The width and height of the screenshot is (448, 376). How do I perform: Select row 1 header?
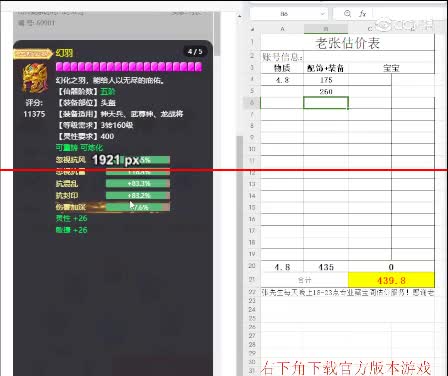tap(252, 42)
